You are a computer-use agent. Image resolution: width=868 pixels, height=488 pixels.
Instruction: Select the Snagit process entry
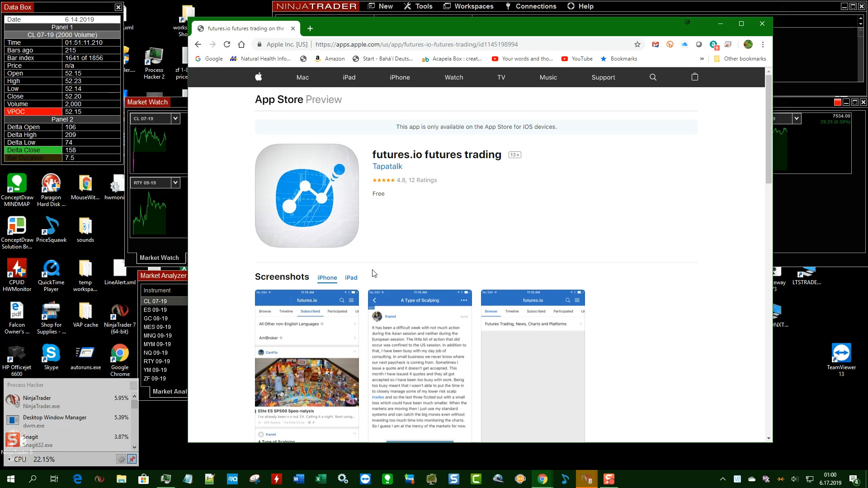point(68,441)
